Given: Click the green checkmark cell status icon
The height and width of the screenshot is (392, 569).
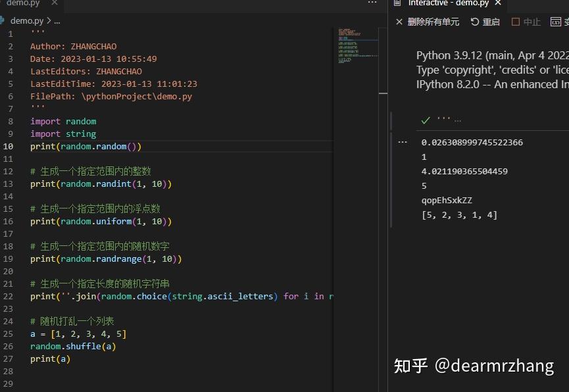Looking at the screenshot, I should point(426,120).
